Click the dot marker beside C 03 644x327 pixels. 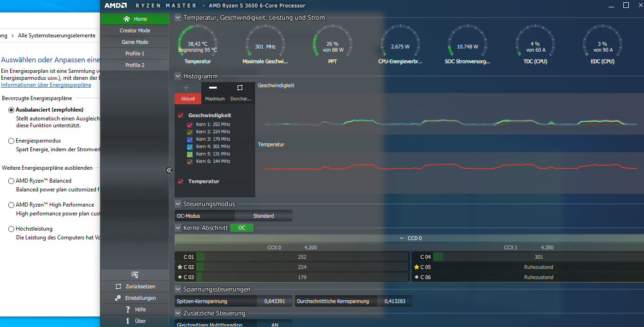(x=180, y=277)
